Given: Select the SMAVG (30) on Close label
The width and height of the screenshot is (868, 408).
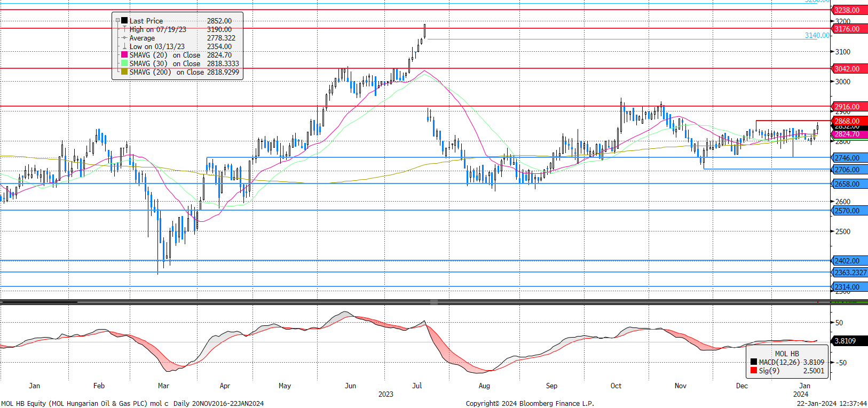Looking at the screenshot, I should (x=165, y=63).
